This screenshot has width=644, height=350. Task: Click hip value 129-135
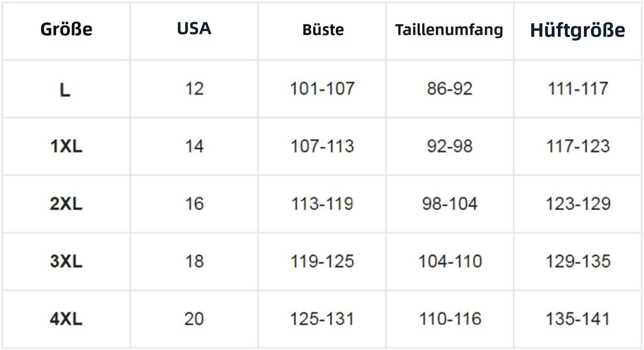tap(578, 261)
